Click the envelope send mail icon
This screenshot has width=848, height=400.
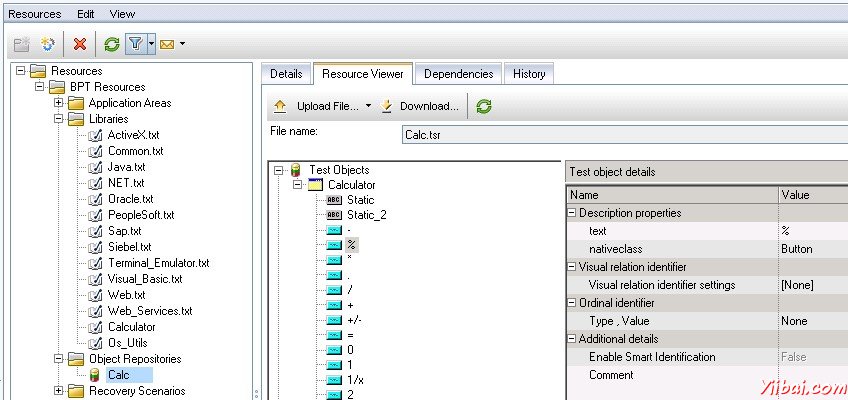166,44
